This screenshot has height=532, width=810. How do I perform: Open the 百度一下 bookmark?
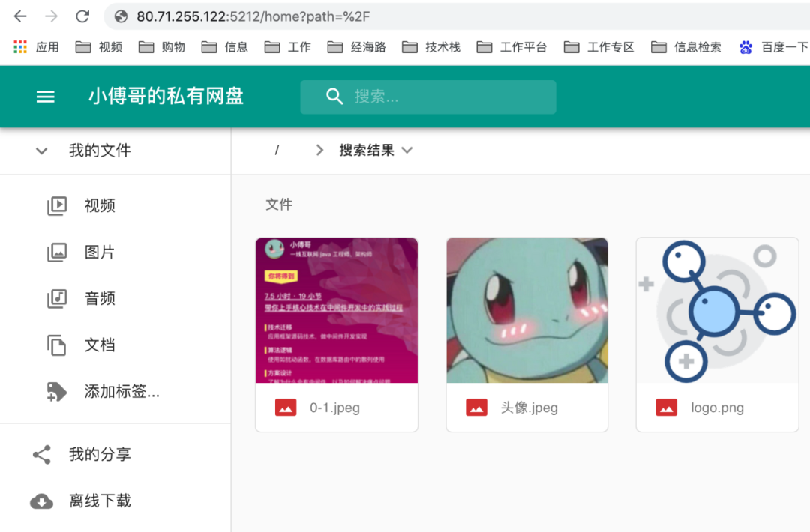click(x=774, y=47)
